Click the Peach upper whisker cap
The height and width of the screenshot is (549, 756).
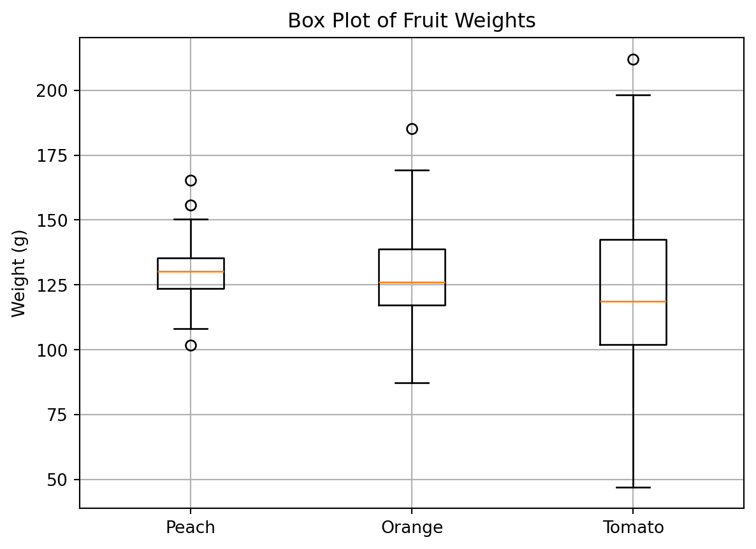(x=191, y=219)
